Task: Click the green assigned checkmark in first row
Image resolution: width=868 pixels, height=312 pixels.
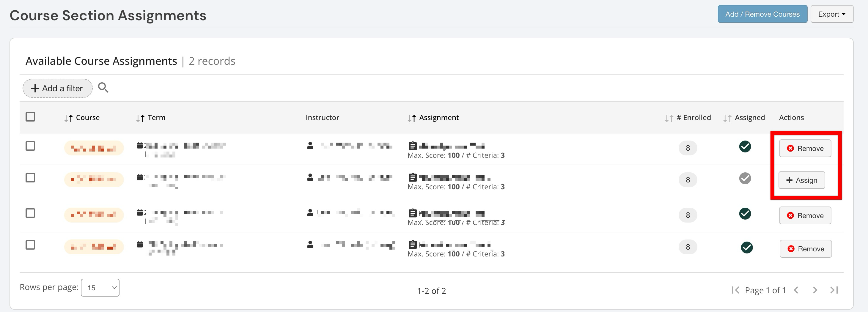Action: [x=745, y=146]
